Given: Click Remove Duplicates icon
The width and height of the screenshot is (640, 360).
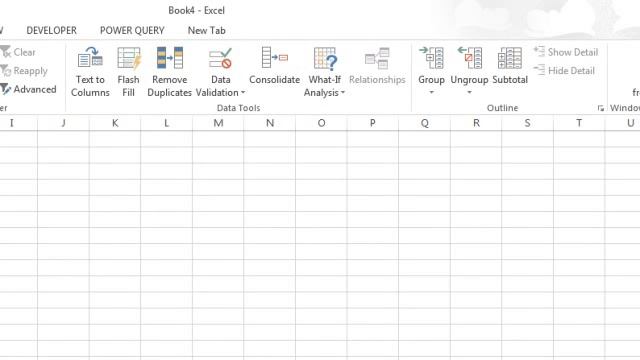Looking at the screenshot, I should coord(169,58).
